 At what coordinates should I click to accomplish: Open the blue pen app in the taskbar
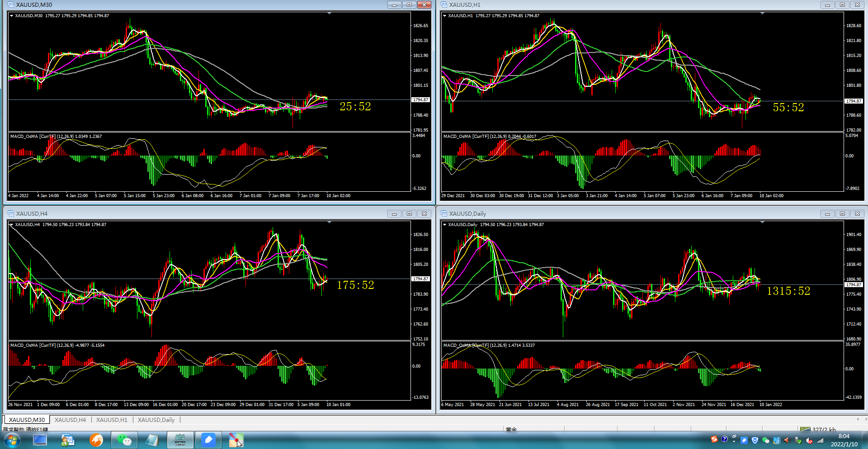(208, 440)
